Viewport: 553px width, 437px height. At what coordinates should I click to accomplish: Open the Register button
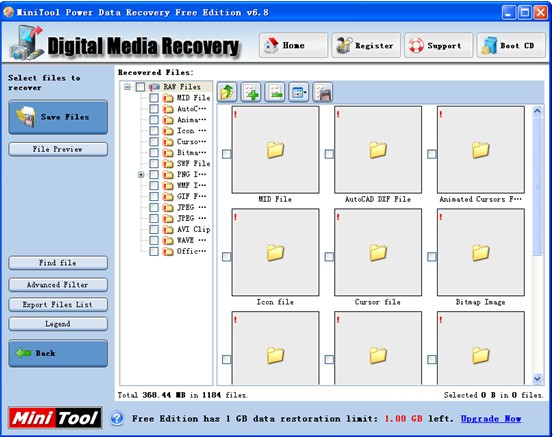pyautogui.click(x=366, y=45)
